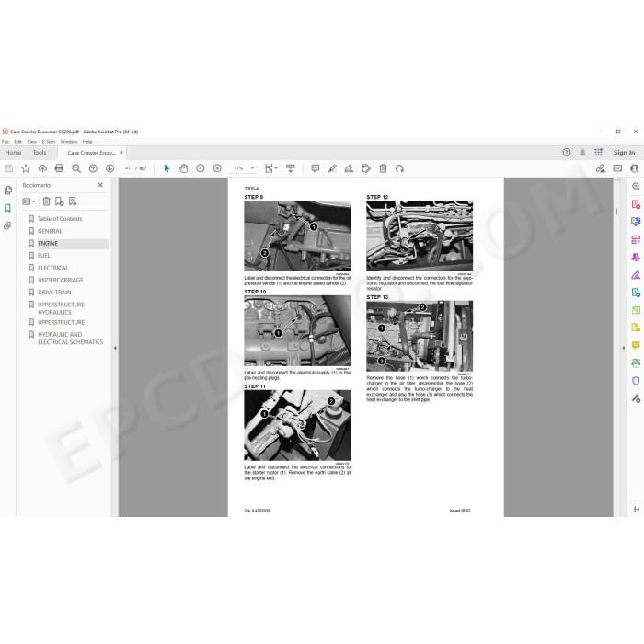The image size is (644, 644).
Task: Delete selected bookmark trash icon
Action: point(46,201)
